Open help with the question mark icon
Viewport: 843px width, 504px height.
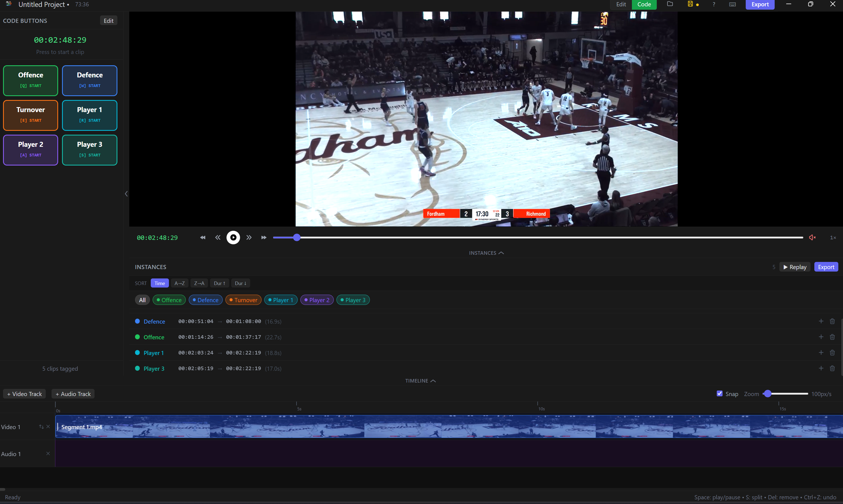point(713,4)
